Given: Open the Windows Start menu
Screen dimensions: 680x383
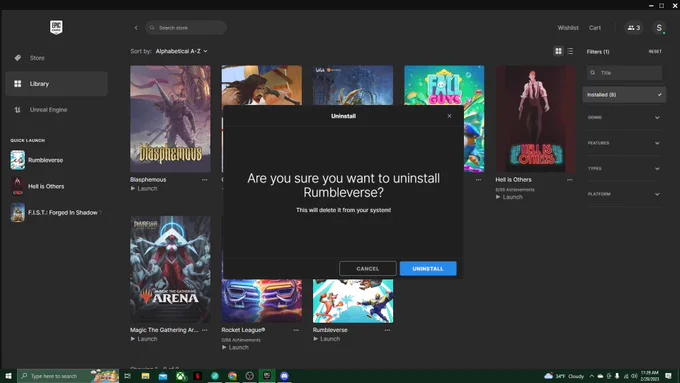Looking at the screenshot, I should click(x=8, y=376).
